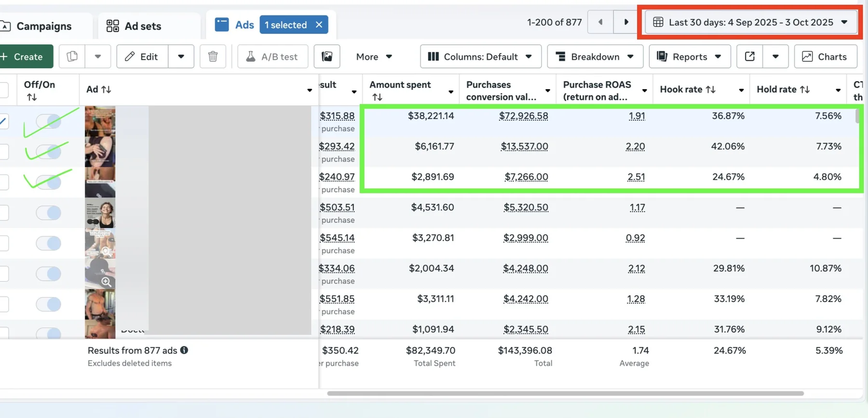The image size is (868, 418).
Task: Clear the 1 selected filter X
Action: [x=319, y=25]
